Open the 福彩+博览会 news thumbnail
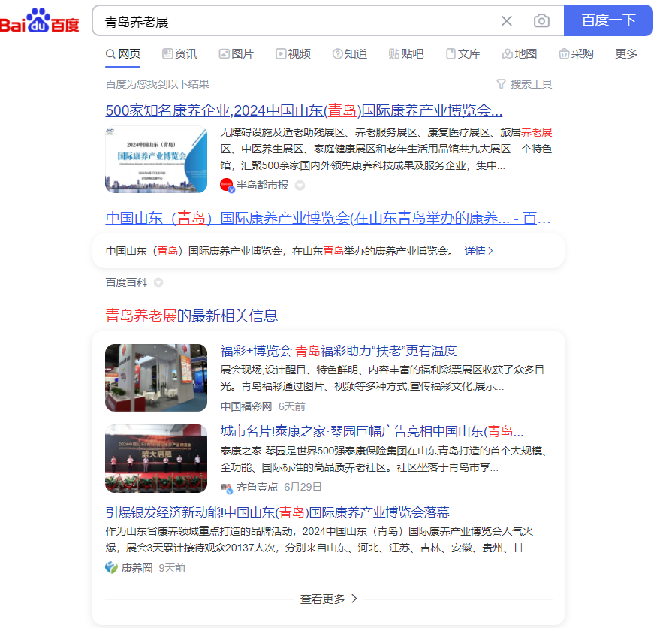This screenshot has width=672, height=628. (x=156, y=378)
